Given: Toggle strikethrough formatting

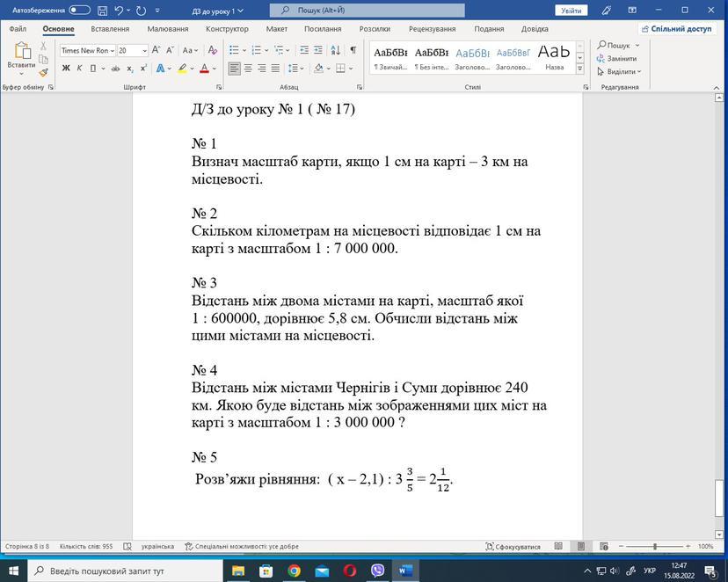Looking at the screenshot, I should (x=115, y=69).
